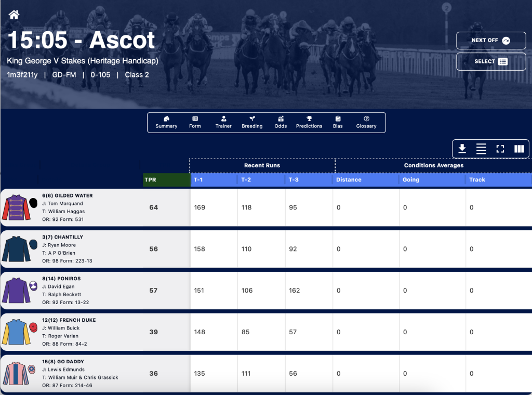Viewport: 532px width, 395px height.
Task: Sort by the TPR column header
Action: point(167,180)
